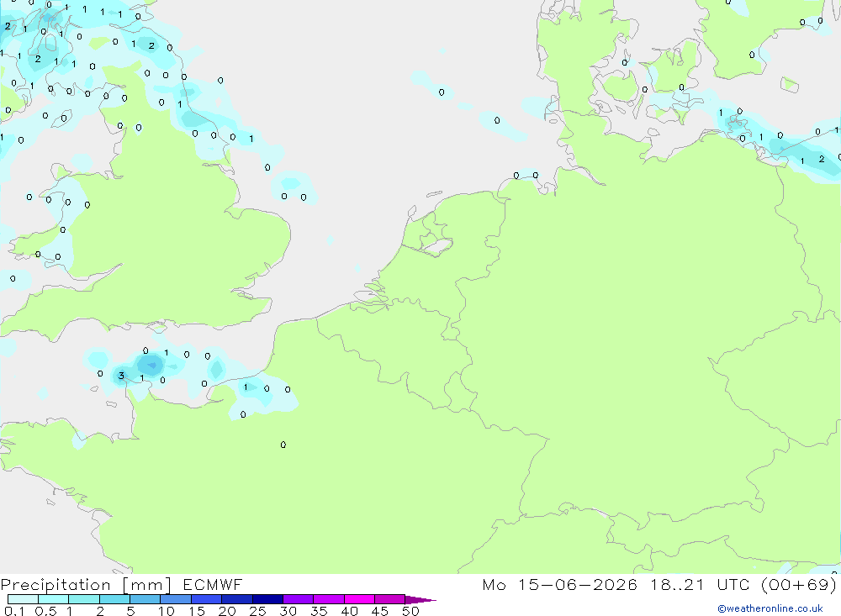Viewport: 841px width, 616px height.
Task: Click the 0.5 to 1 mm legend swatch
Action: pos(53,599)
